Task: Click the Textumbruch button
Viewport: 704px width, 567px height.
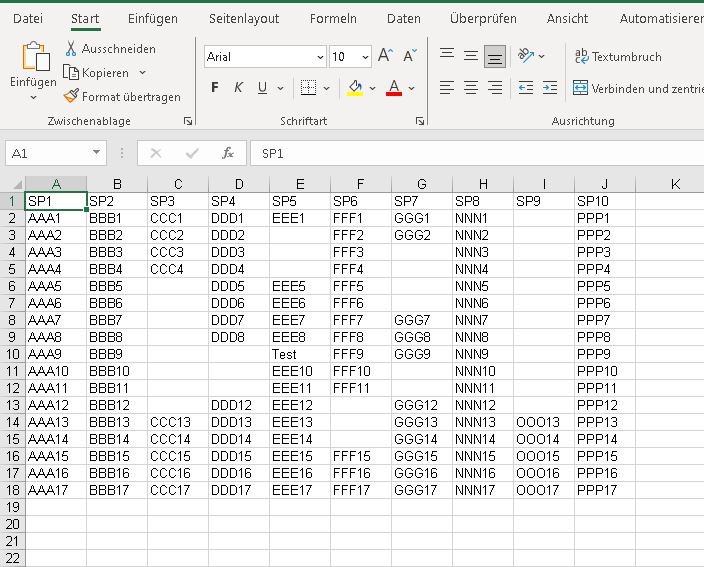Action: (x=617, y=57)
